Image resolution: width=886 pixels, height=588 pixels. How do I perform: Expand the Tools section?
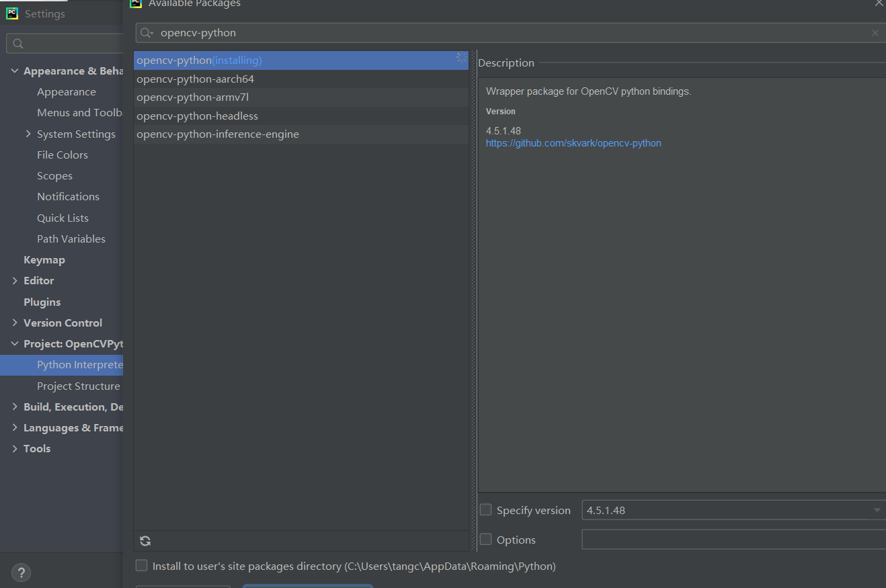pos(15,448)
